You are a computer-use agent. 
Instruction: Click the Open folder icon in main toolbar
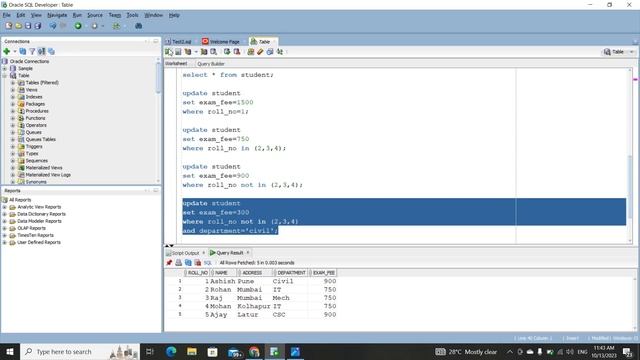pos(18,26)
